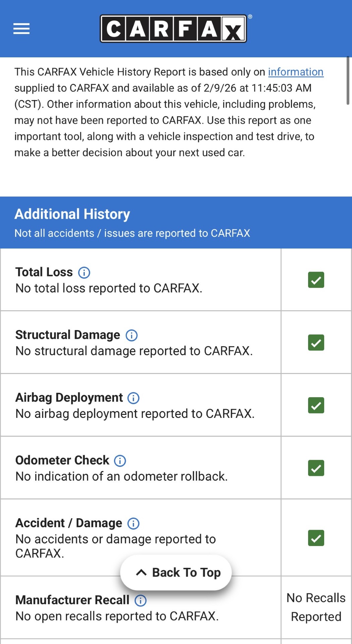Click Structural Damage green checkmark

(316, 342)
